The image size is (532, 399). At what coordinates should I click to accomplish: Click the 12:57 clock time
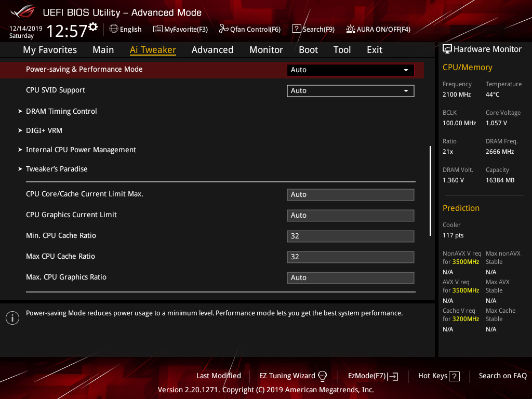point(67,31)
